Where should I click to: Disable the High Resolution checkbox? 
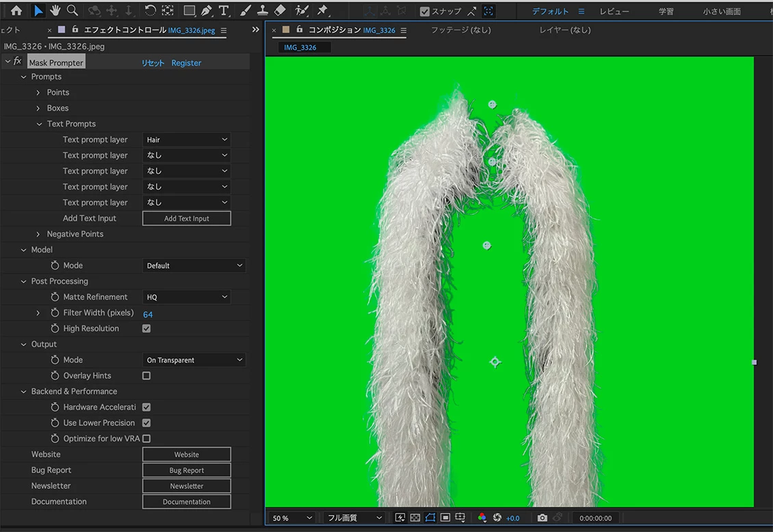pos(146,329)
